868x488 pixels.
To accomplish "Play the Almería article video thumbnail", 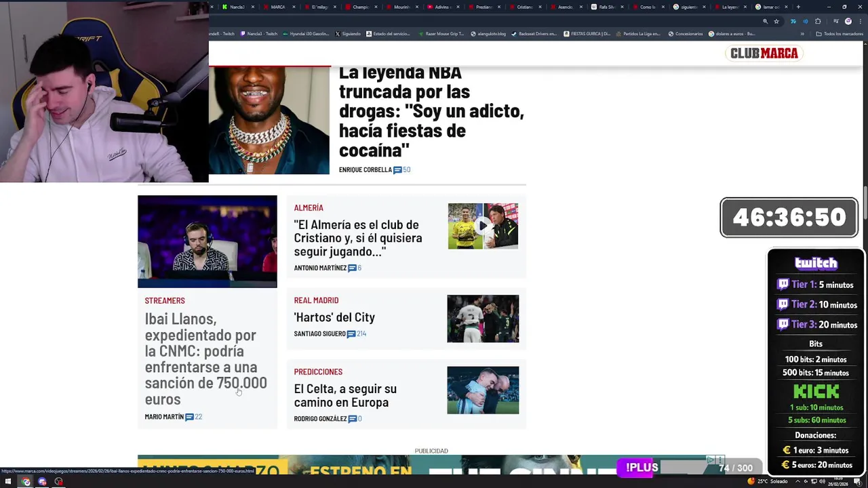I will click(483, 226).
